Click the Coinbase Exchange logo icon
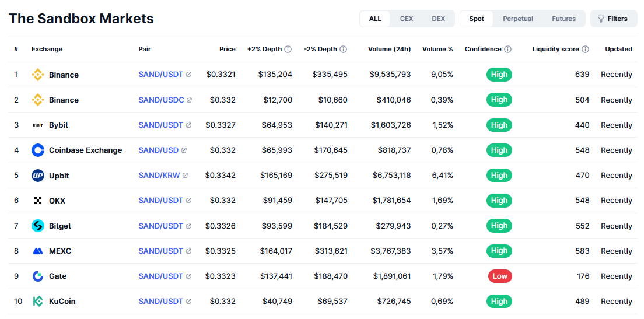The width and height of the screenshot is (644, 319). click(x=38, y=150)
